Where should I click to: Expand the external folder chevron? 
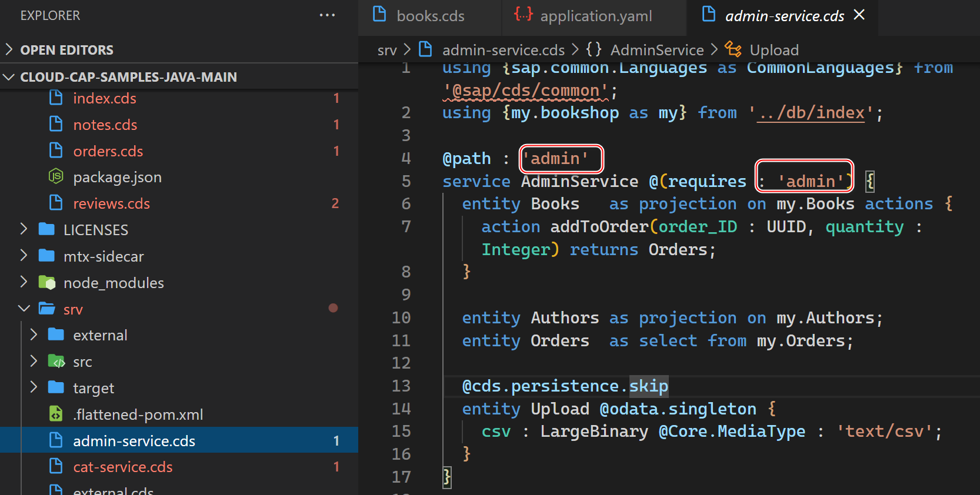34,335
